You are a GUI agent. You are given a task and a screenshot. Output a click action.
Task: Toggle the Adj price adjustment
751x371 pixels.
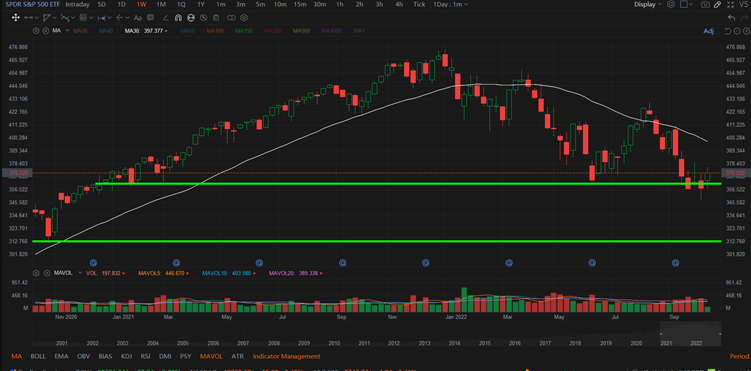(708, 31)
